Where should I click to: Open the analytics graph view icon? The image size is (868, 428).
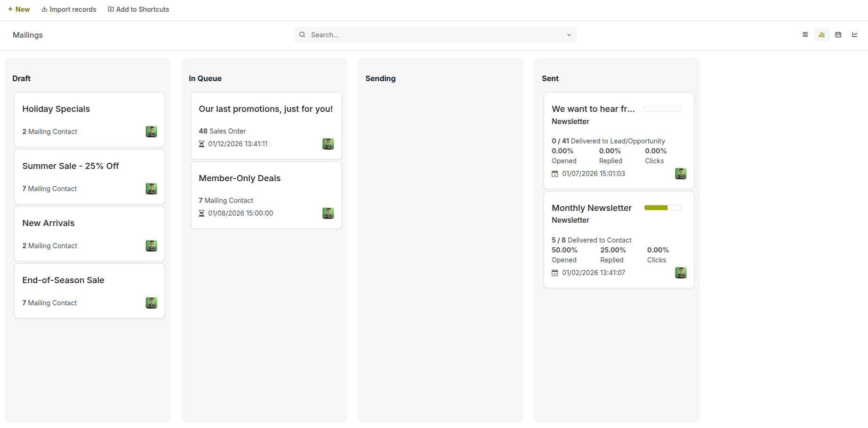click(x=855, y=34)
